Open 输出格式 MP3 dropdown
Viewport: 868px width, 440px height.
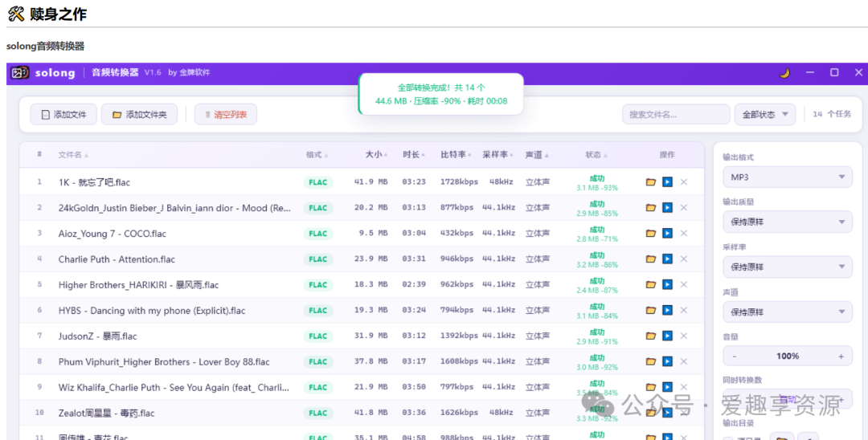click(787, 177)
